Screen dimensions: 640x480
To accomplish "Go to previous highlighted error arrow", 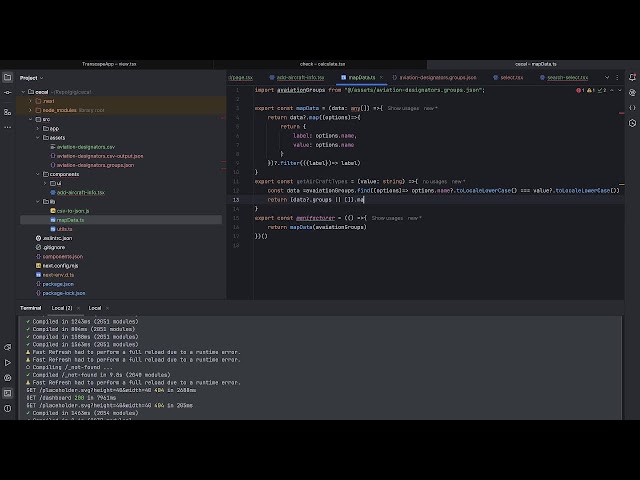I will pyautogui.click(x=611, y=90).
